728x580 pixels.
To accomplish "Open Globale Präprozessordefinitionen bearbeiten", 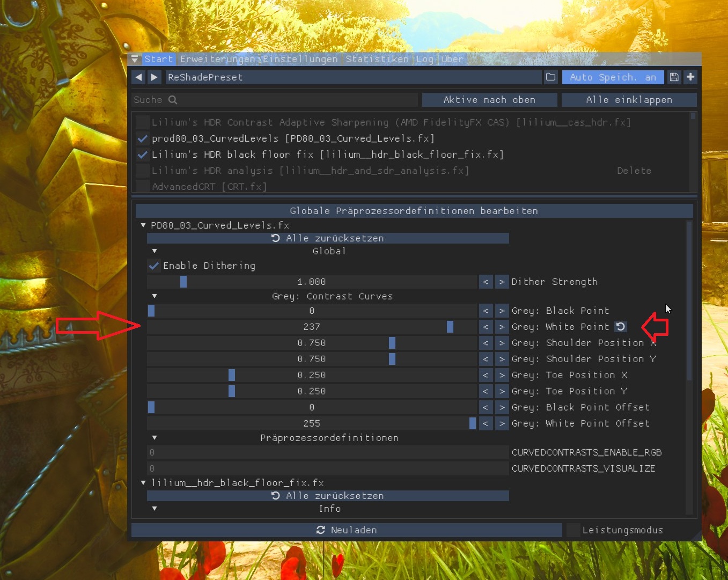I will click(x=414, y=211).
